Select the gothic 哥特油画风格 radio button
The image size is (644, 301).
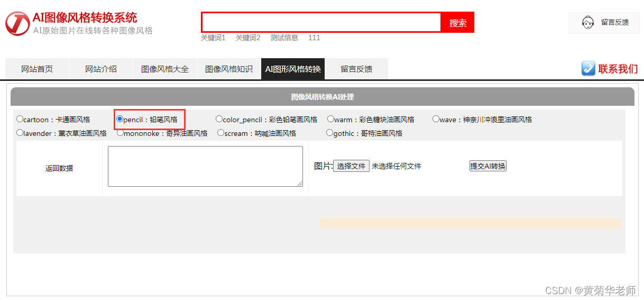[329, 133]
